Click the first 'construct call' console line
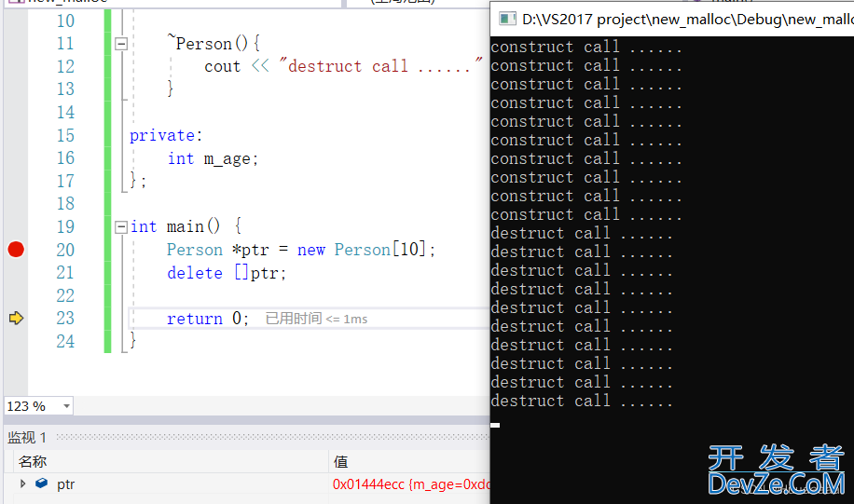This screenshot has width=854, height=504. tap(586, 48)
